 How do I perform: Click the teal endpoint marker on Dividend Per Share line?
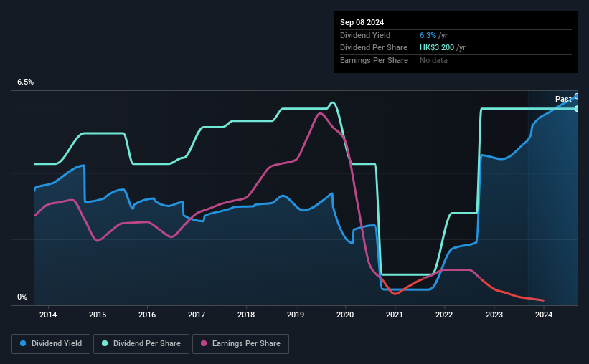pos(576,109)
